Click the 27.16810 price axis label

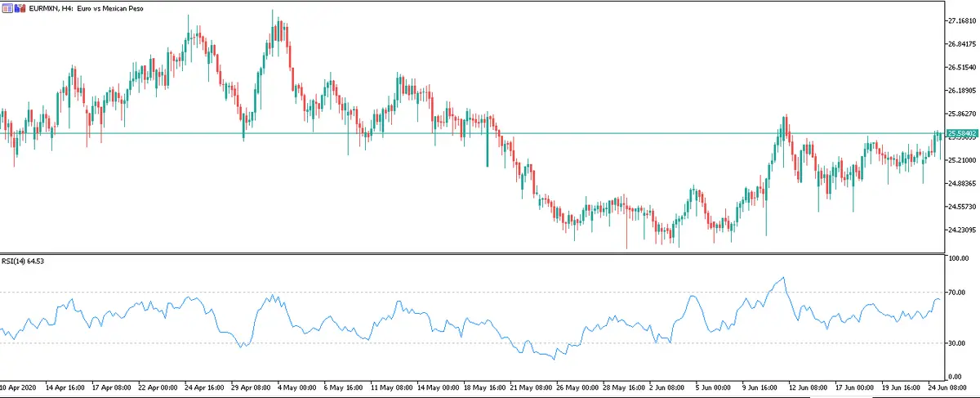pyautogui.click(x=960, y=20)
